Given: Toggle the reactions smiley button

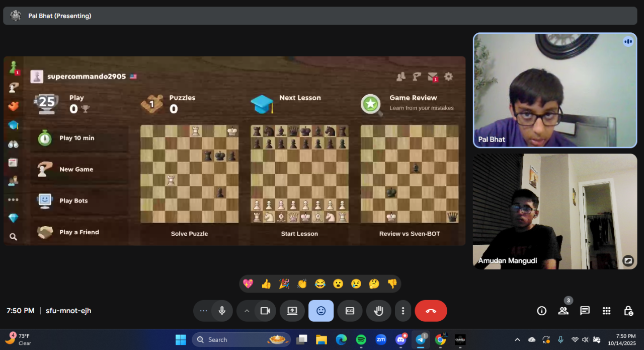Looking at the screenshot, I should click(321, 311).
